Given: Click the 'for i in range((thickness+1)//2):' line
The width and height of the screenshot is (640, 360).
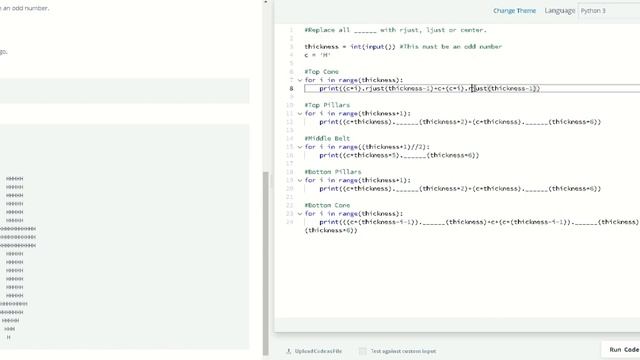Looking at the screenshot, I should point(367,147).
